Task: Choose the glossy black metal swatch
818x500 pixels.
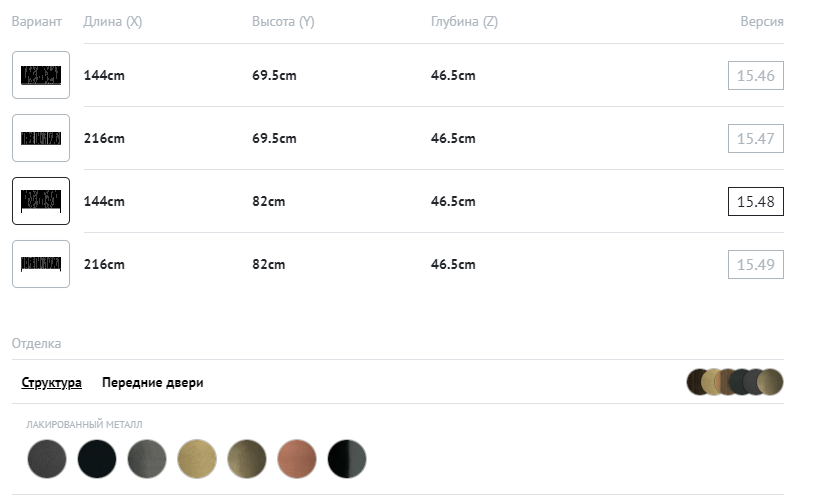Action: coord(347,459)
